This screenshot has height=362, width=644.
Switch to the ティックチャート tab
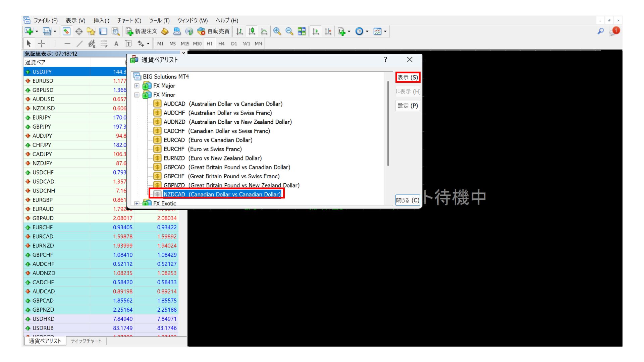86,341
